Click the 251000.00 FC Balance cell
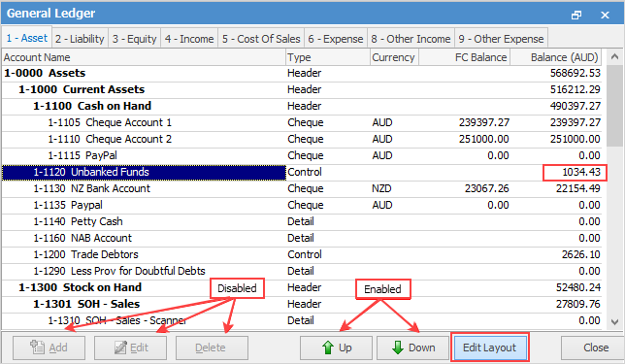 (483, 139)
